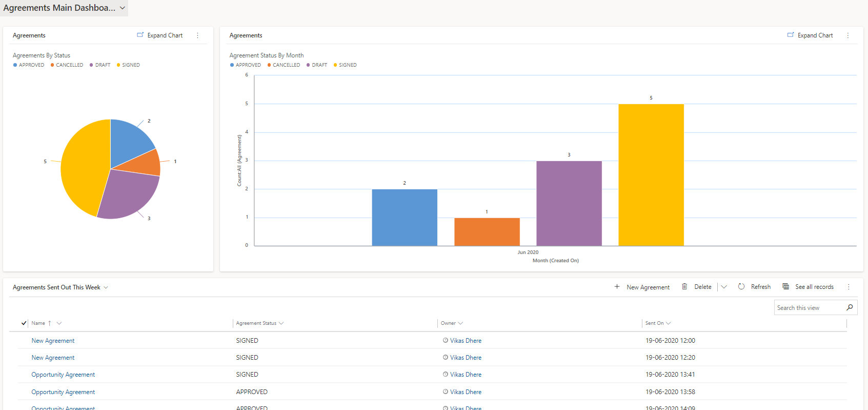Select the yellow SIGNED bar in bar chart

coord(651,175)
